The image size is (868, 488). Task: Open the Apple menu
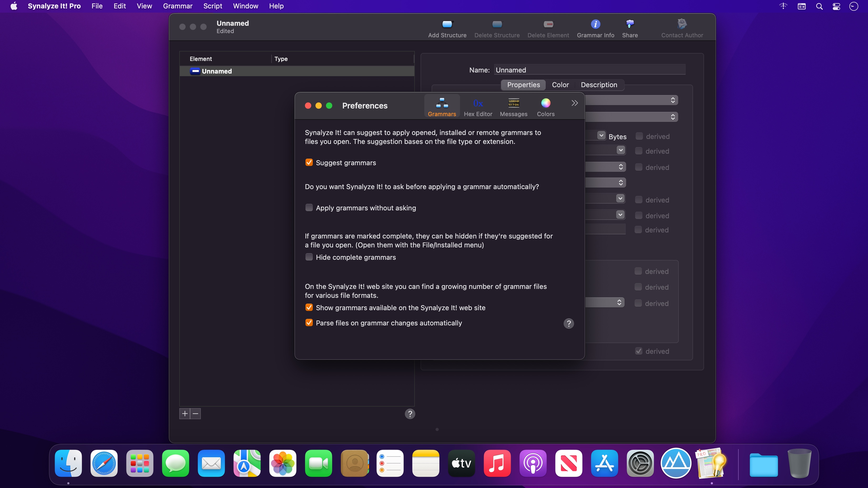point(14,6)
